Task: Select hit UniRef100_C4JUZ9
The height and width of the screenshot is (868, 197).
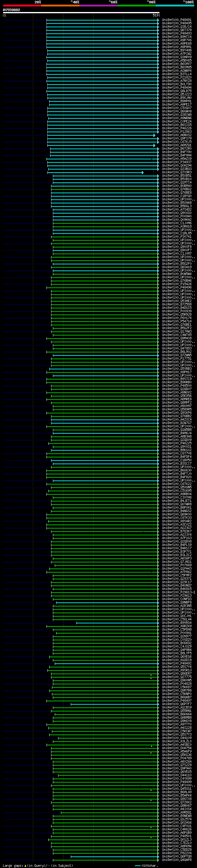Action: [176, 647]
